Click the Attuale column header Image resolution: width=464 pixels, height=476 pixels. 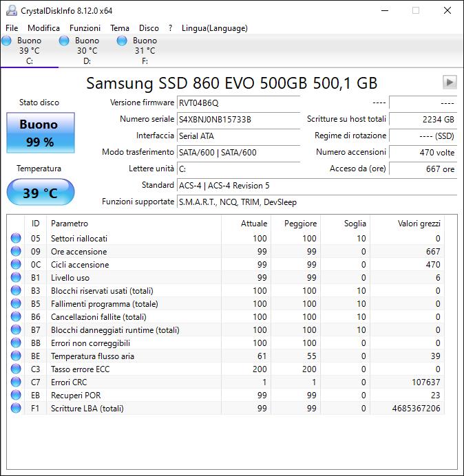246,224
